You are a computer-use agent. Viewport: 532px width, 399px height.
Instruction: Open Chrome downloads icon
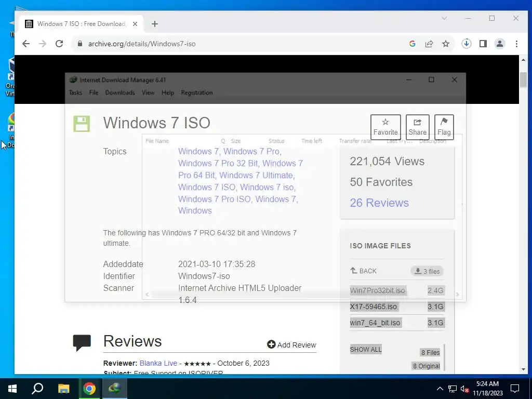(467, 44)
